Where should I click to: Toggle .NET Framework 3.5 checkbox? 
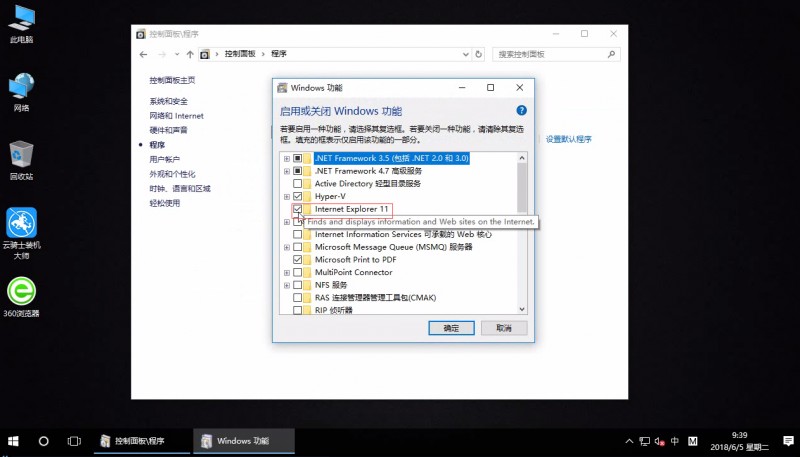click(297, 158)
